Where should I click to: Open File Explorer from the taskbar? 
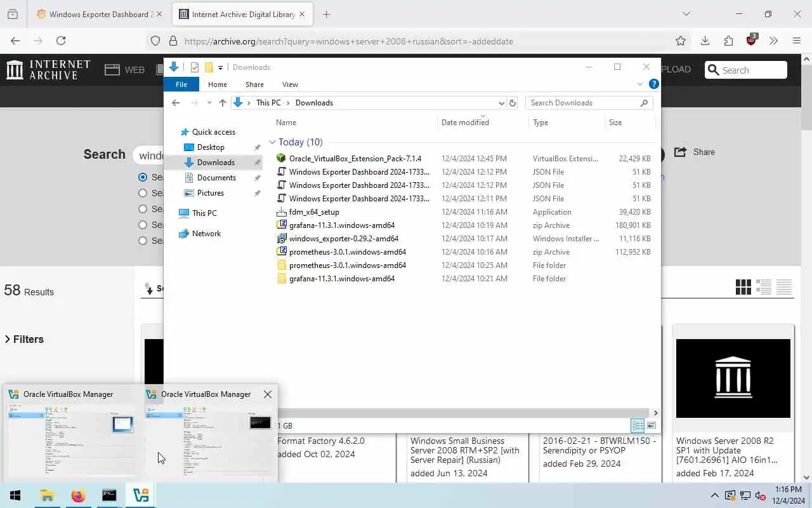(47, 495)
